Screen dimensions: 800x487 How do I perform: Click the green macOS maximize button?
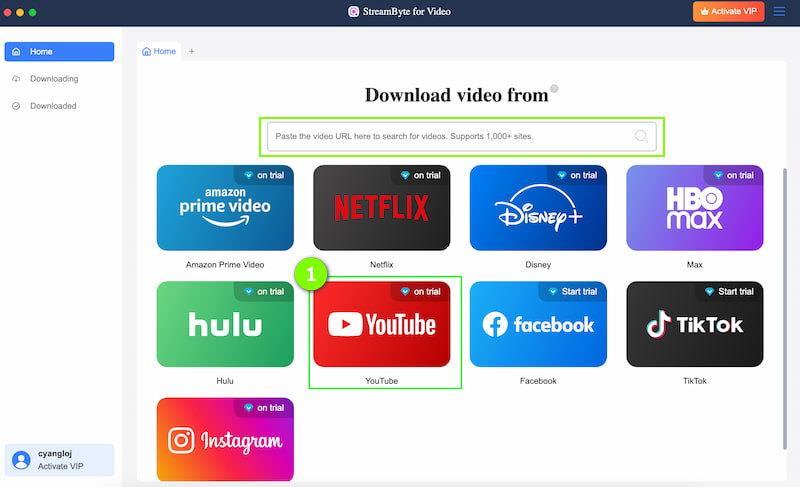(x=33, y=12)
